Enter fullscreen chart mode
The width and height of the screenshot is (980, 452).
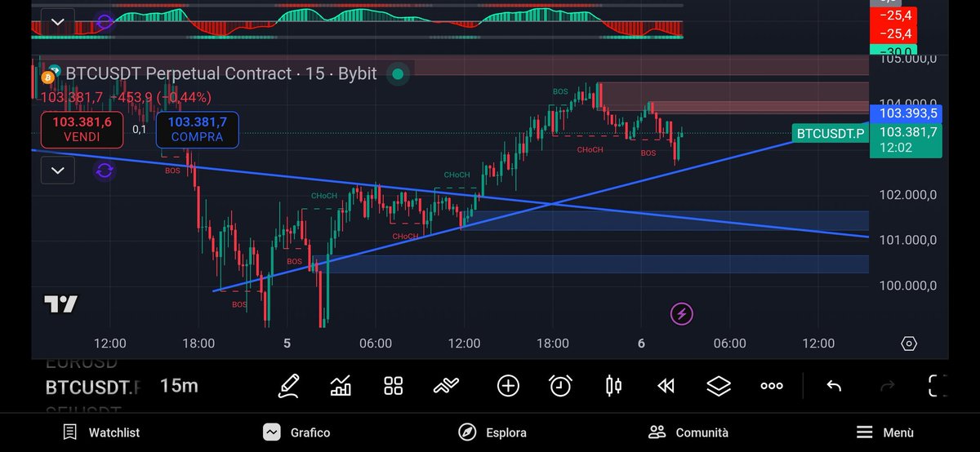point(938,386)
